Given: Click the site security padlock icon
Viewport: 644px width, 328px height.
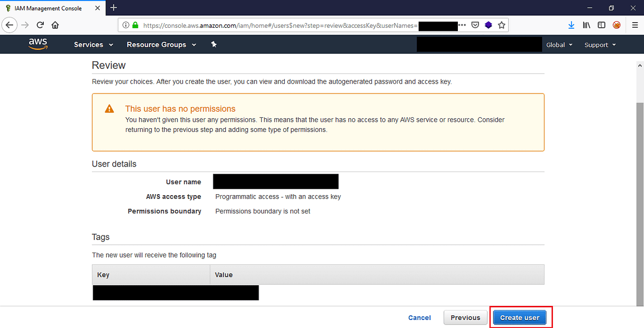Looking at the screenshot, I should pyautogui.click(x=135, y=25).
